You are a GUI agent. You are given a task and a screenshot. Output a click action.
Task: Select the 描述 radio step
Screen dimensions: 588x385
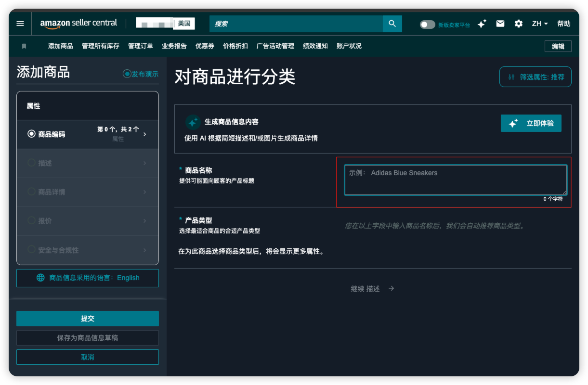pyautogui.click(x=32, y=163)
